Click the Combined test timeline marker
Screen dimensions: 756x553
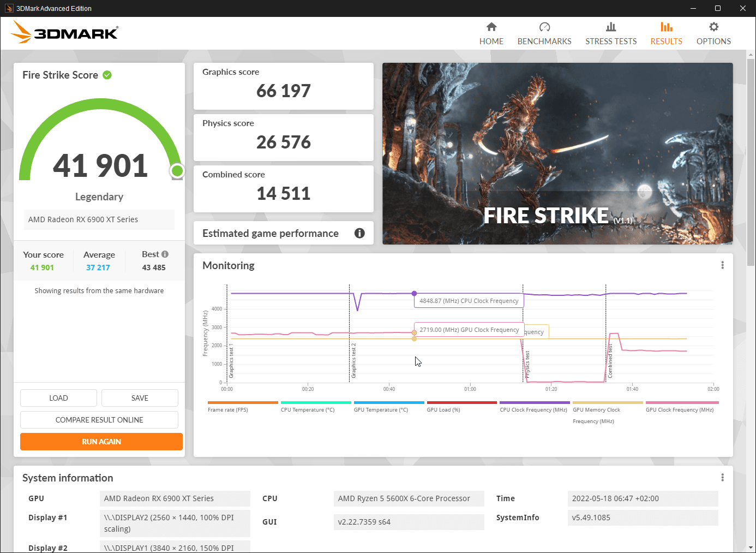610,360
